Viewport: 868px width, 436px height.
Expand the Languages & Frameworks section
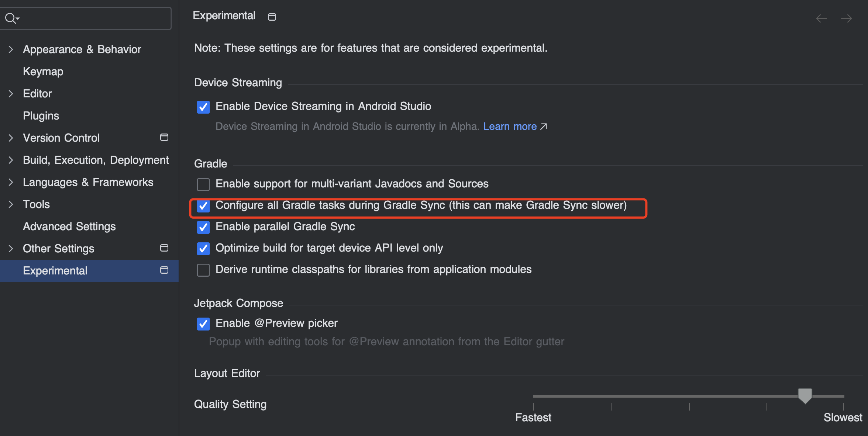tap(10, 182)
